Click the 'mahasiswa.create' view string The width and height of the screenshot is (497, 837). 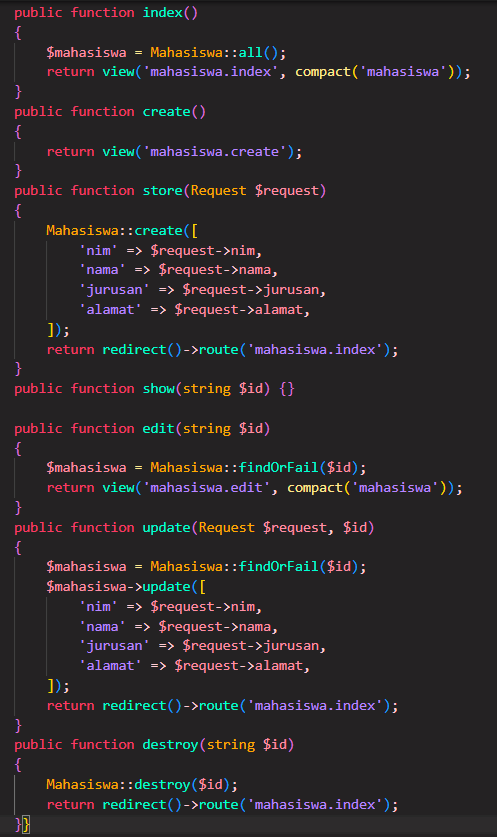coord(214,152)
